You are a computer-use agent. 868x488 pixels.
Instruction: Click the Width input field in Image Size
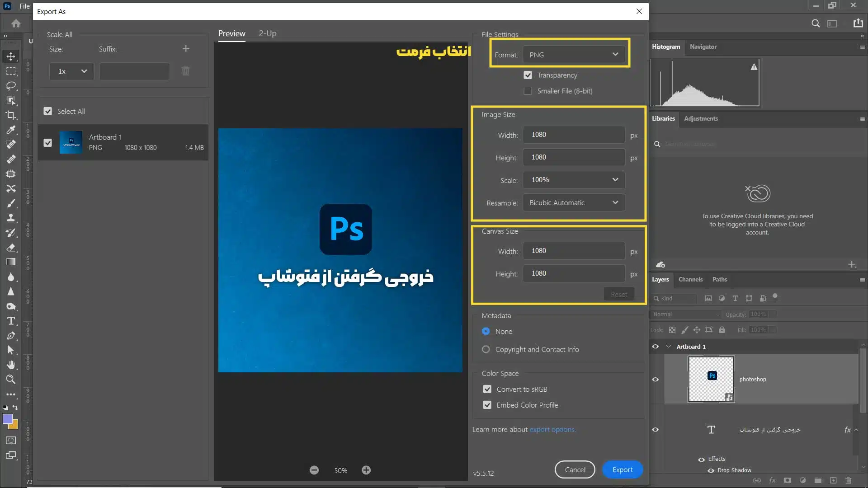[574, 135]
